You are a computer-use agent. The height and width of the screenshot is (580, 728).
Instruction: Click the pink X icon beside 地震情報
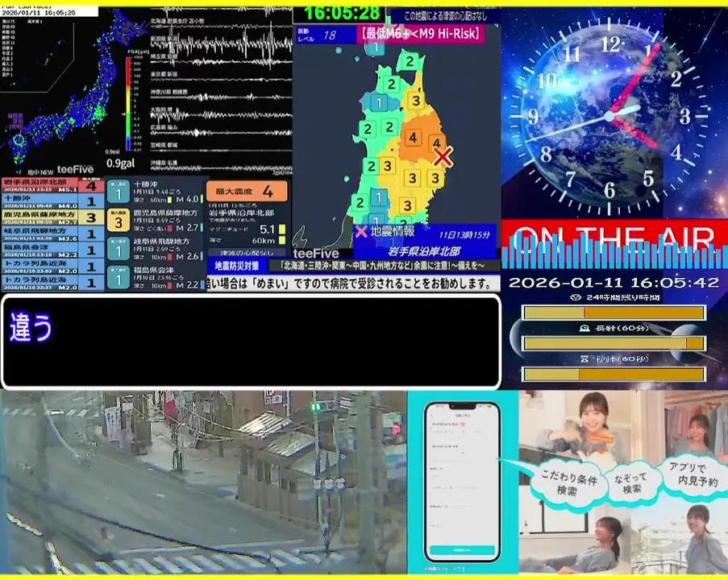click(360, 231)
